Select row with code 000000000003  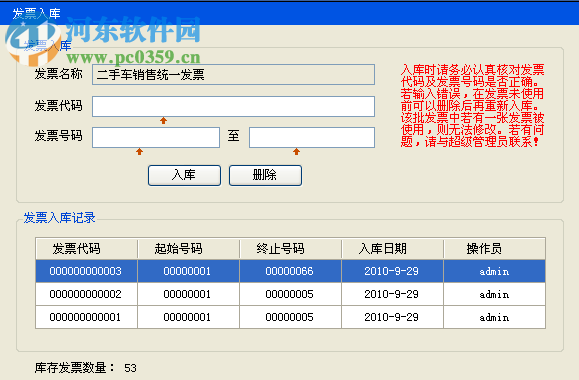pos(290,271)
